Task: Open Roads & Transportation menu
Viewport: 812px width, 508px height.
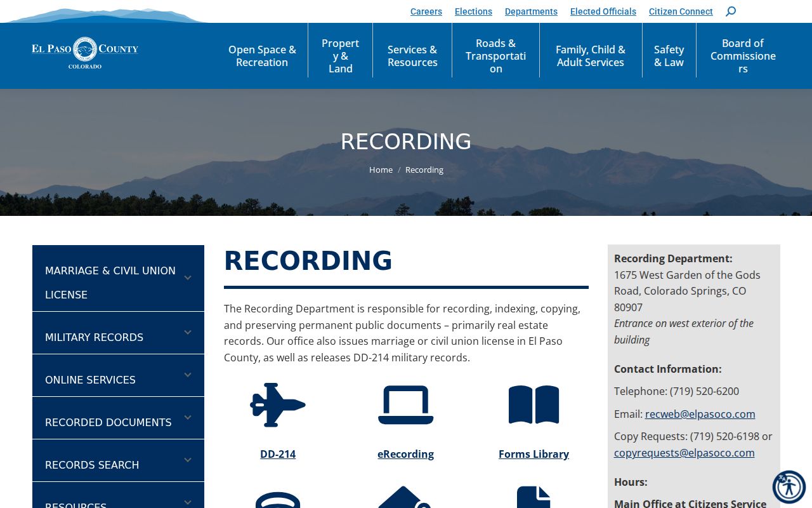Action: tap(495, 56)
